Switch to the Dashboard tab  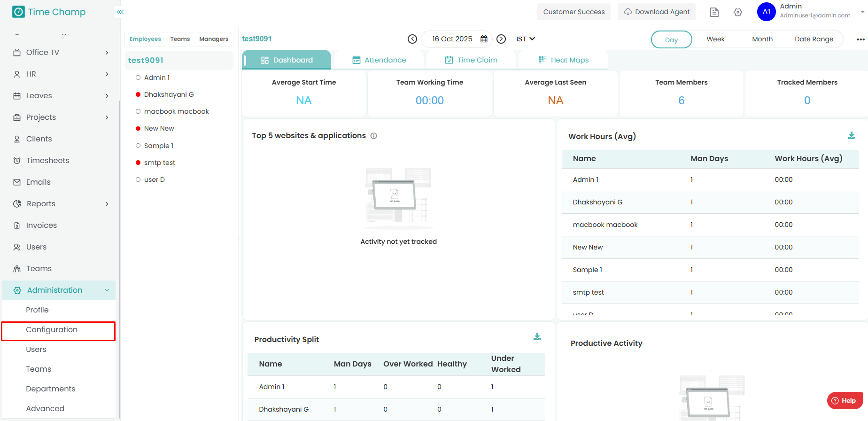(x=287, y=60)
